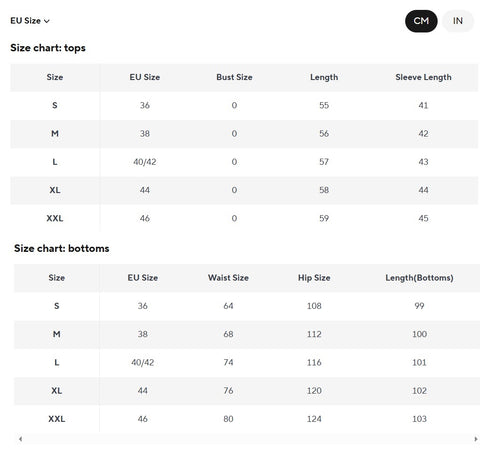This screenshot has width=480, height=452.
Task: Click the Size chart: tops heading
Action: [48, 48]
